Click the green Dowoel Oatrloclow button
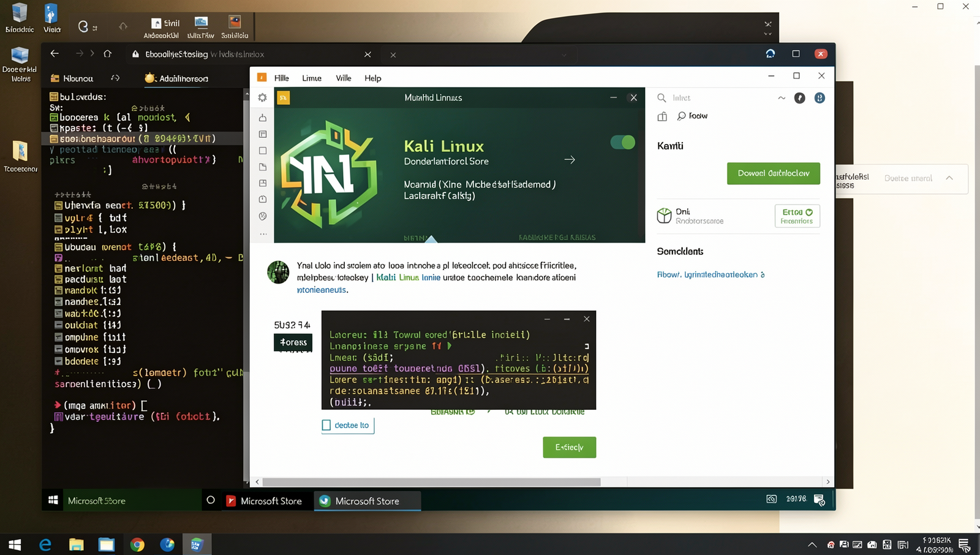This screenshot has width=980, height=555. point(774,173)
